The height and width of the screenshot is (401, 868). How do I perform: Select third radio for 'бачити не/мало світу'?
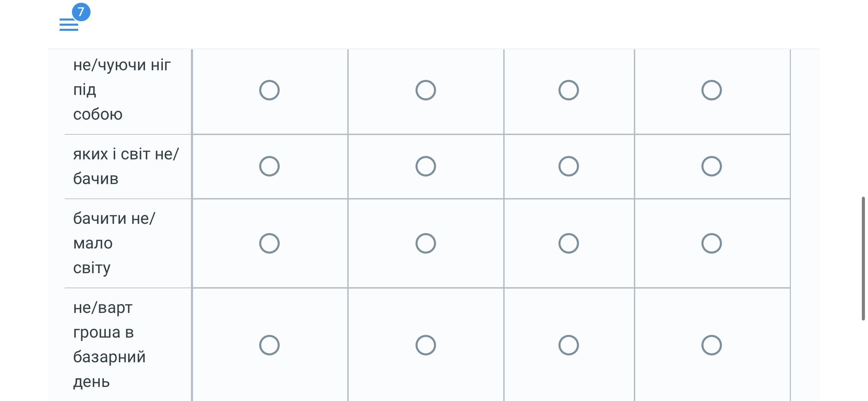coord(569,243)
